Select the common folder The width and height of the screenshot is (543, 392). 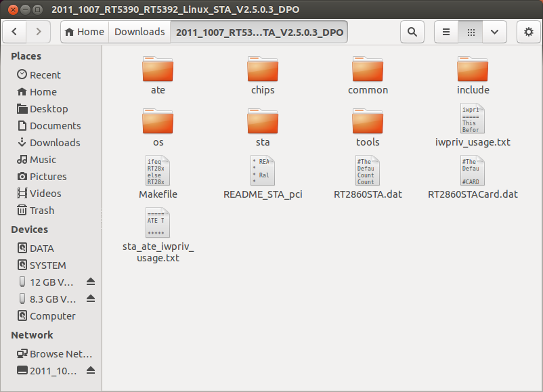pos(368,76)
